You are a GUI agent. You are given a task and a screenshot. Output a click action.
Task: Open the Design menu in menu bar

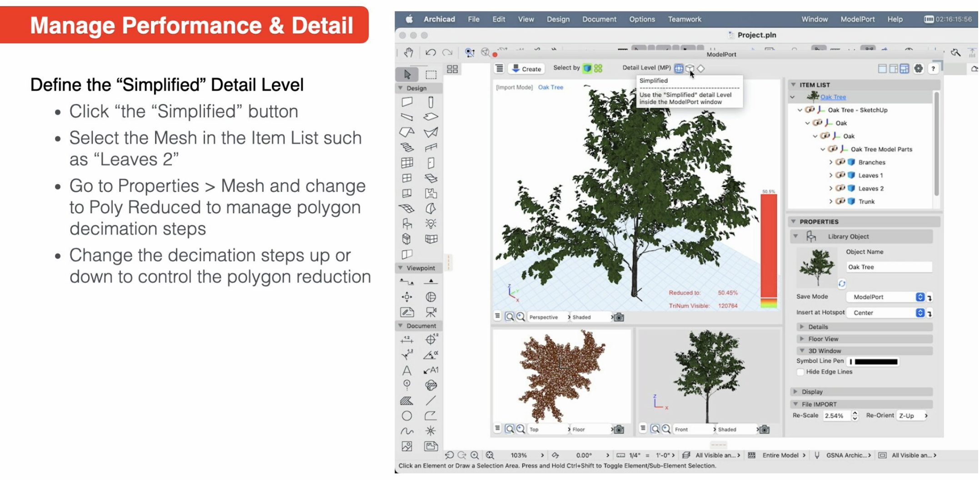pyautogui.click(x=558, y=19)
